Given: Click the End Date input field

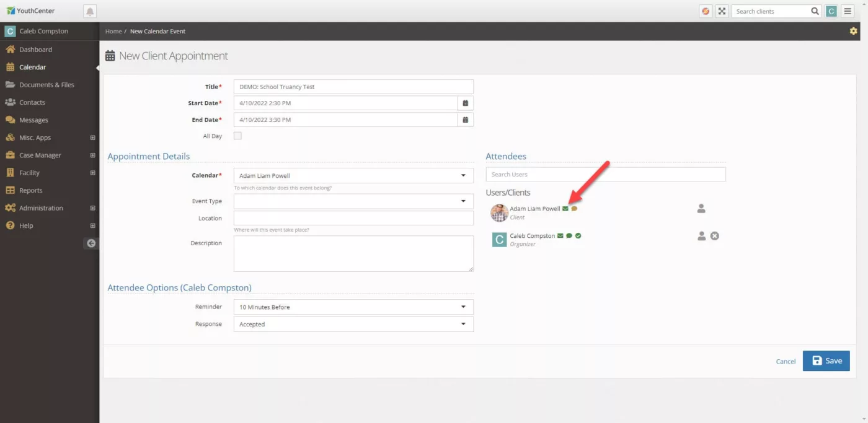Looking at the screenshot, I should 345,120.
